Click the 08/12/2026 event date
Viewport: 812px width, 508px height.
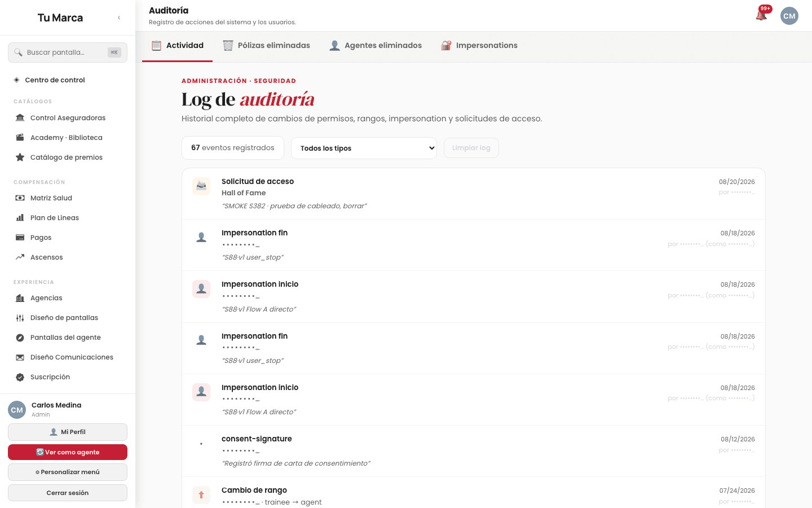click(738, 439)
